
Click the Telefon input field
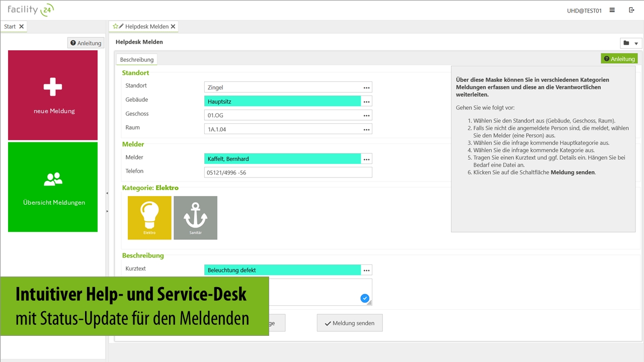point(288,172)
